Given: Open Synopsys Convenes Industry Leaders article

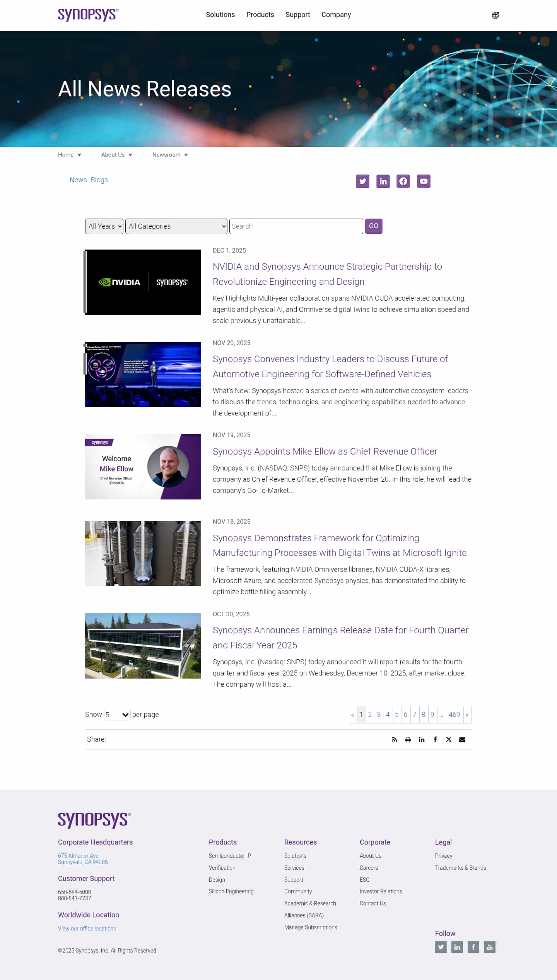Looking at the screenshot, I should point(330,366).
